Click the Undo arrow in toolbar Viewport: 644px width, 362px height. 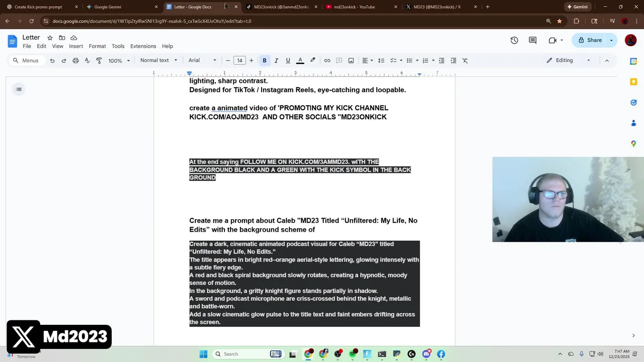(52, 60)
